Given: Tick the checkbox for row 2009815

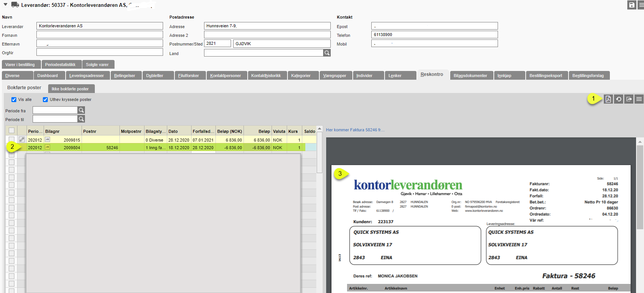Looking at the screenshot, I should 11,140.
